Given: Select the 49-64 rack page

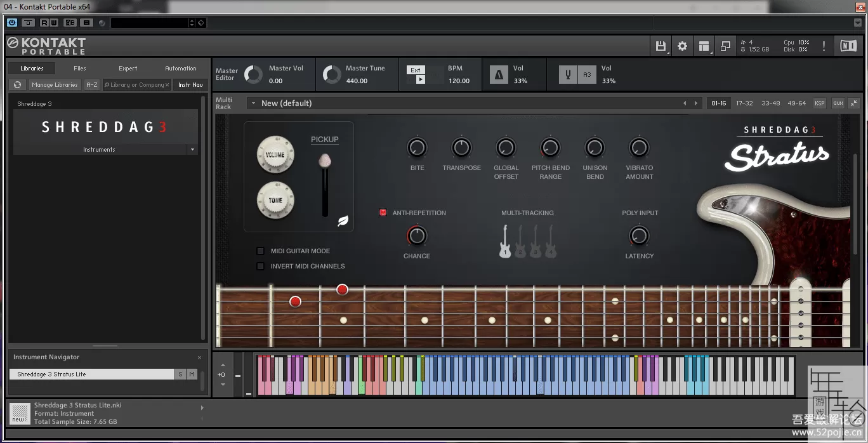Looking at the screenshot, I should tap(797, 103).
